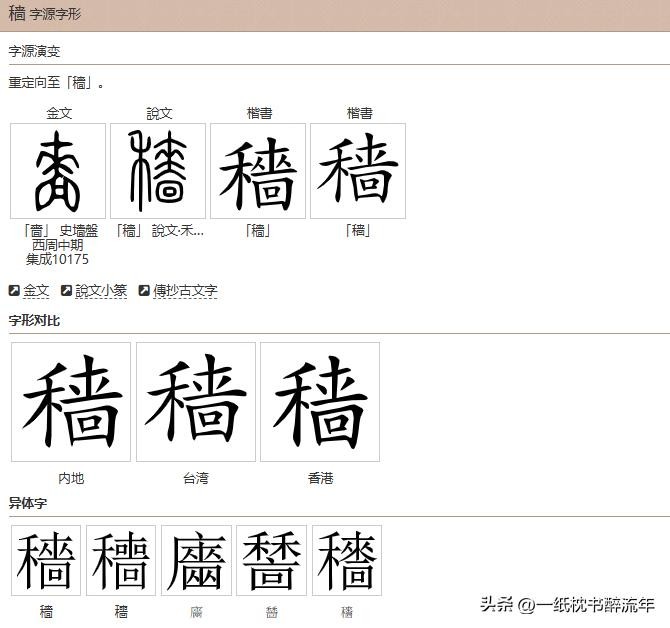The height and width of the screenshot is (628, 670).
Task: Select the 說文 seal script glyph image
Action: [x=158, y=171]
